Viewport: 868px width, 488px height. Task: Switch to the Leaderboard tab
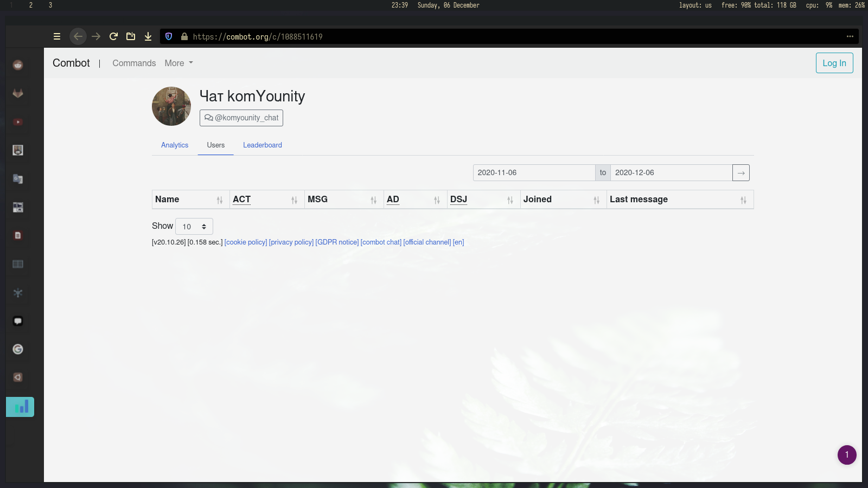(263, 145)
